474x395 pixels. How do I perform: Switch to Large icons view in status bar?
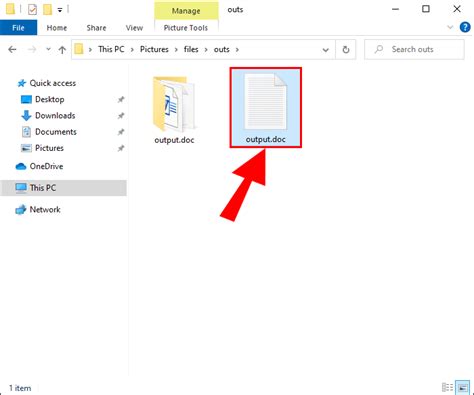click(x=462, y=387)
